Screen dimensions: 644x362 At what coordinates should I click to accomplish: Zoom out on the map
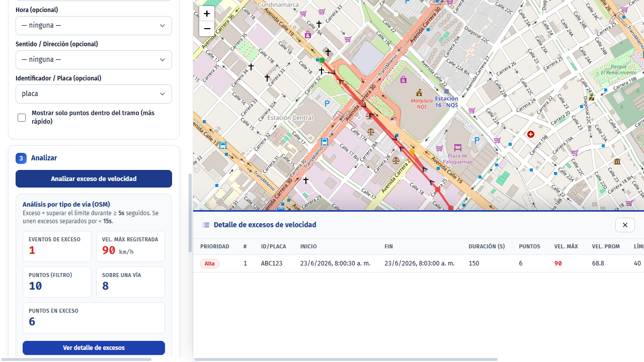point(207,29)
